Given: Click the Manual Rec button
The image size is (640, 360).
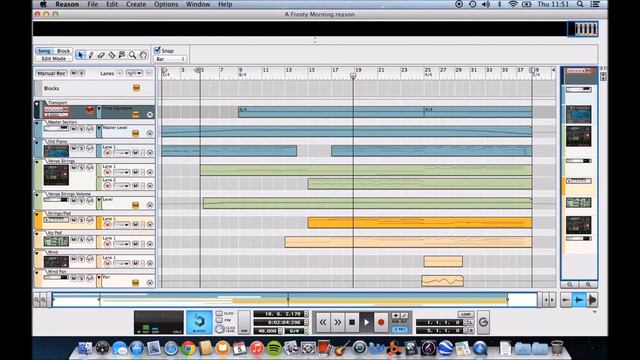Looking at the screenshot, I should (52, 73).
